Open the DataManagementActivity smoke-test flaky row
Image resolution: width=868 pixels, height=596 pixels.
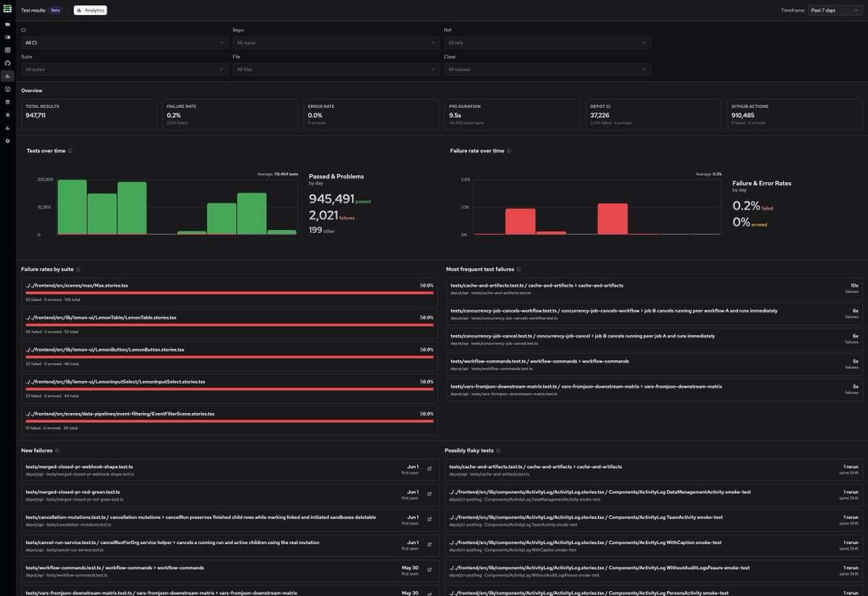coord(655,495)
